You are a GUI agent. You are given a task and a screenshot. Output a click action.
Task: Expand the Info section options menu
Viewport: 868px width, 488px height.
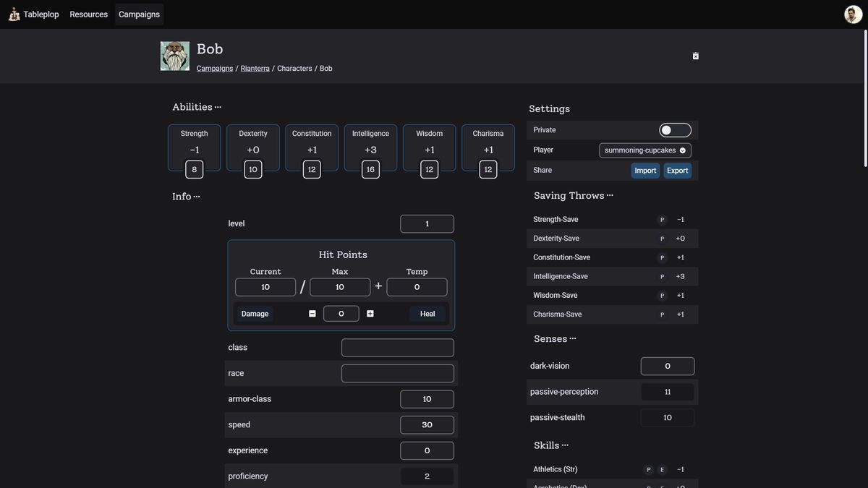pyautogui.click(x=197, y=197)
